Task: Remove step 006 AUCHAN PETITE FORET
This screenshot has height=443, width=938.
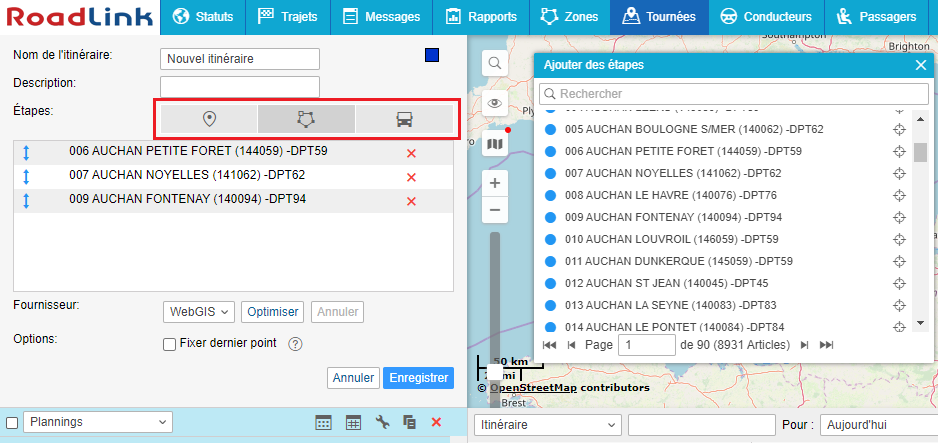Action: 411,154
